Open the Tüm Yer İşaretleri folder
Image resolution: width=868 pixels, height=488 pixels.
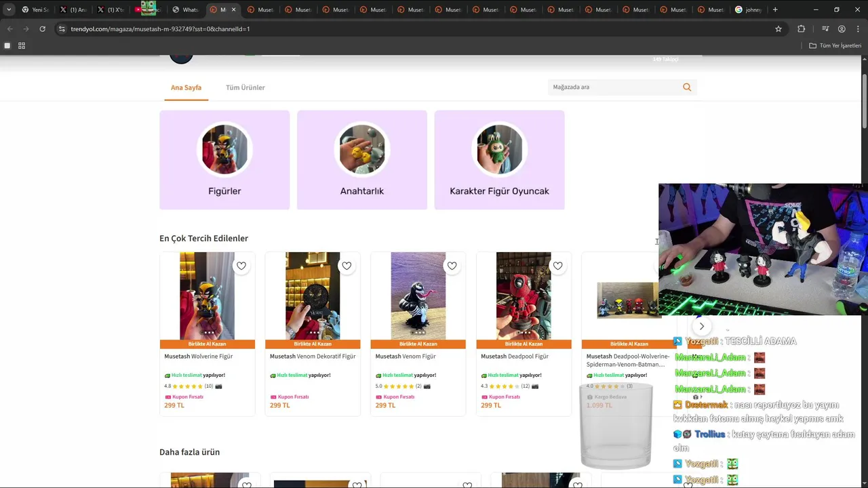(x=835, y=45)
